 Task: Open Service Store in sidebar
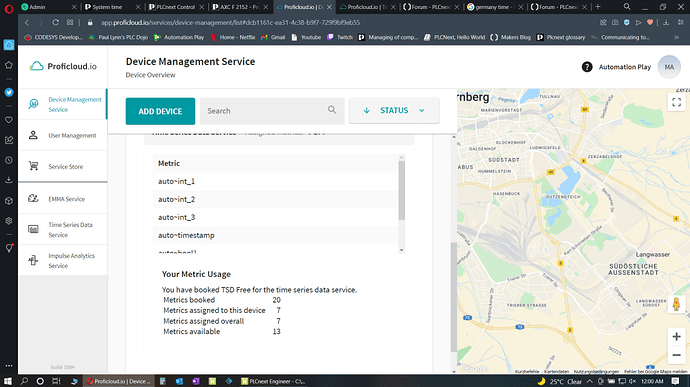click(x=62, y=166)
